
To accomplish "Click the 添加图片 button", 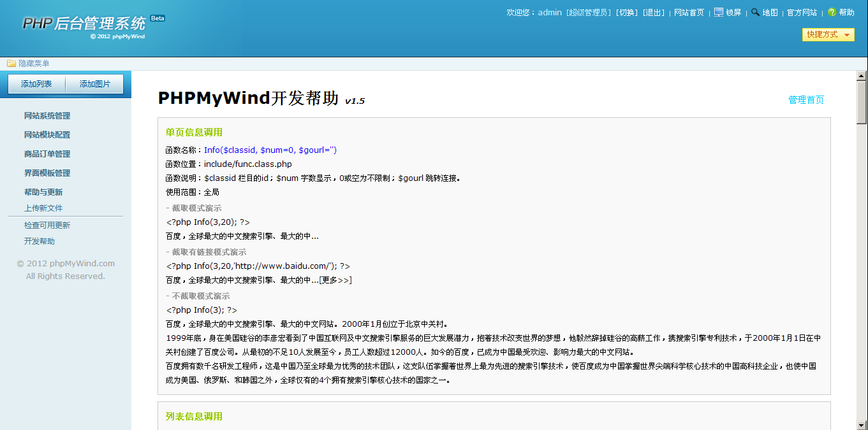I will (94, 84).
